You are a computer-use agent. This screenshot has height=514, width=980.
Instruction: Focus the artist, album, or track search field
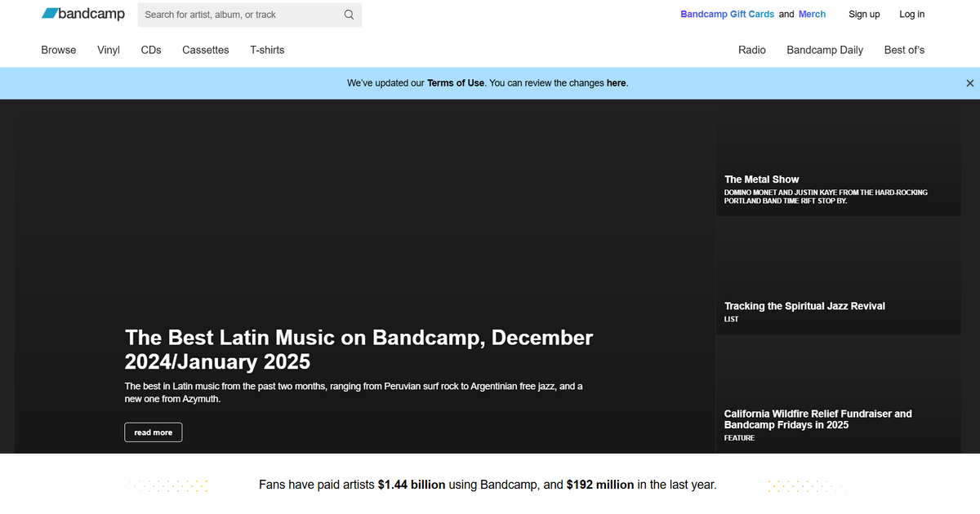pyautogui.click(x=250, y=15)
